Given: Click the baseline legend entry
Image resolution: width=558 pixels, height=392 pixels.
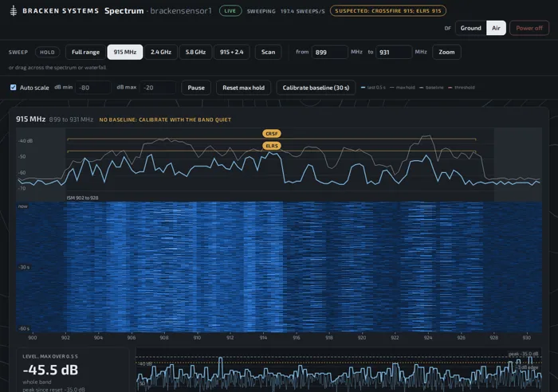Looking at the screenshot, I should pos(431,88).
